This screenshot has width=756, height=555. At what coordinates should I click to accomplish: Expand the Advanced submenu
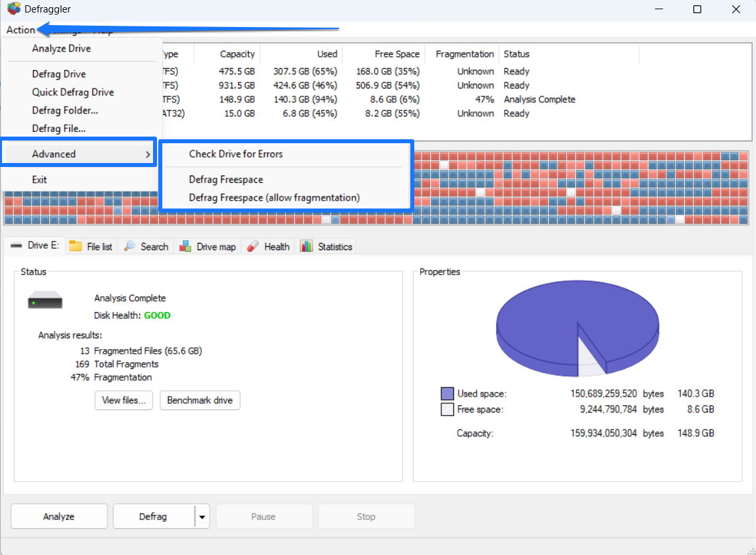coord(53,153)
